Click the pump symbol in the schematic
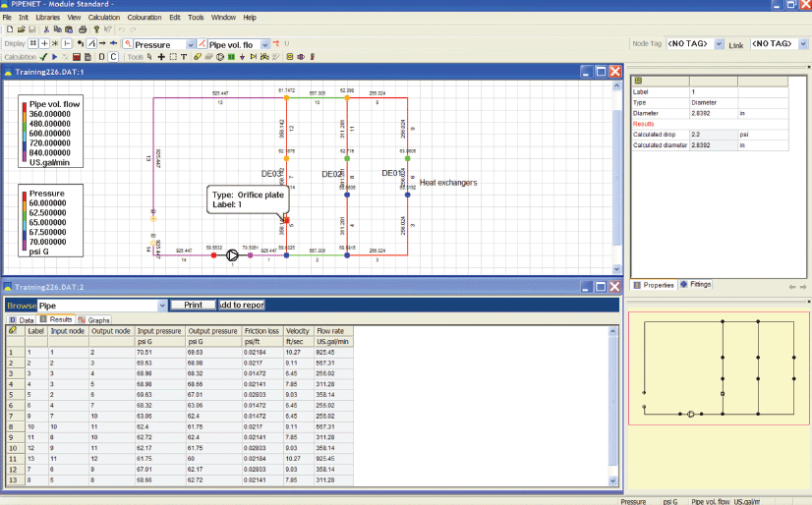The image size is (812, 505). point(232,255)
